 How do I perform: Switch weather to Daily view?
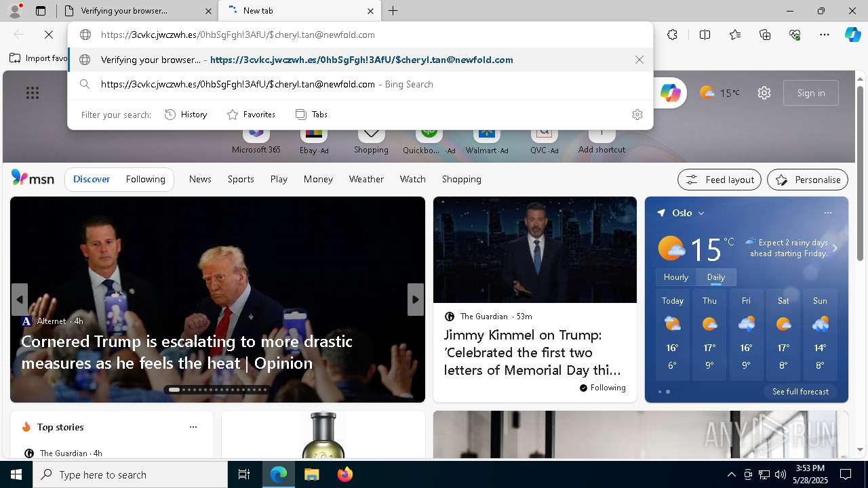(716, 277)
